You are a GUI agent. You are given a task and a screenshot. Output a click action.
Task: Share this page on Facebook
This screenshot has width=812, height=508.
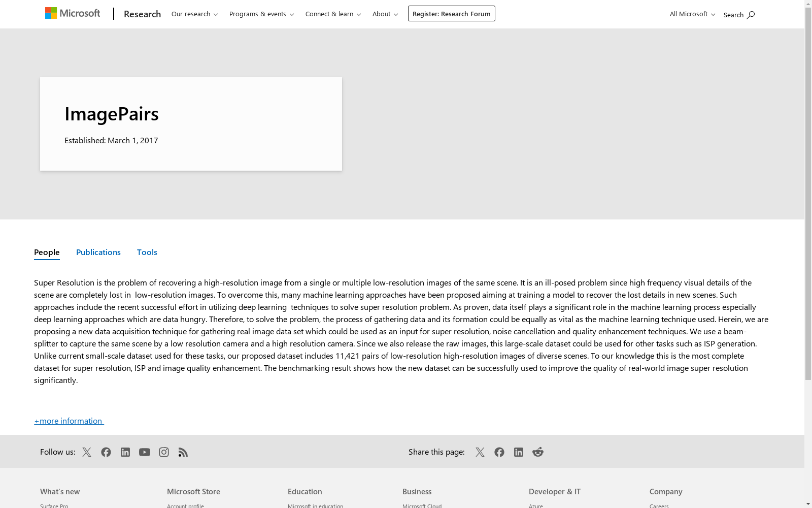click(x=499, y=452)
